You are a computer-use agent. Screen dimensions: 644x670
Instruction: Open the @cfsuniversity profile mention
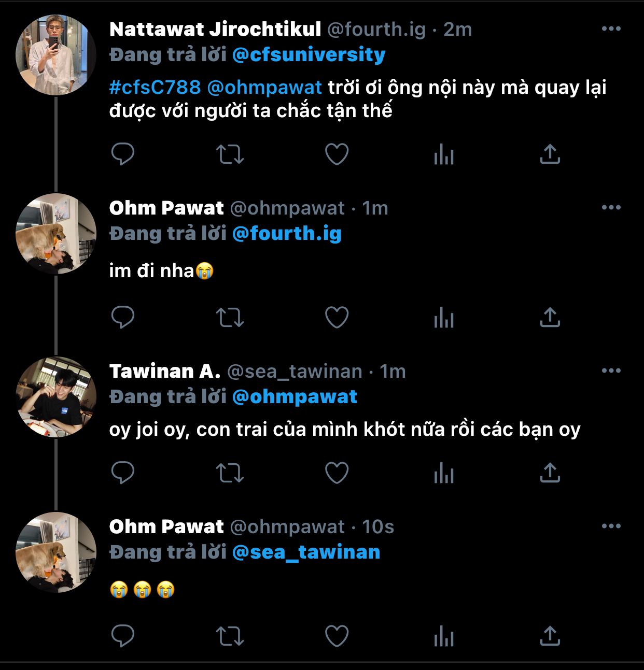point(309,55)
